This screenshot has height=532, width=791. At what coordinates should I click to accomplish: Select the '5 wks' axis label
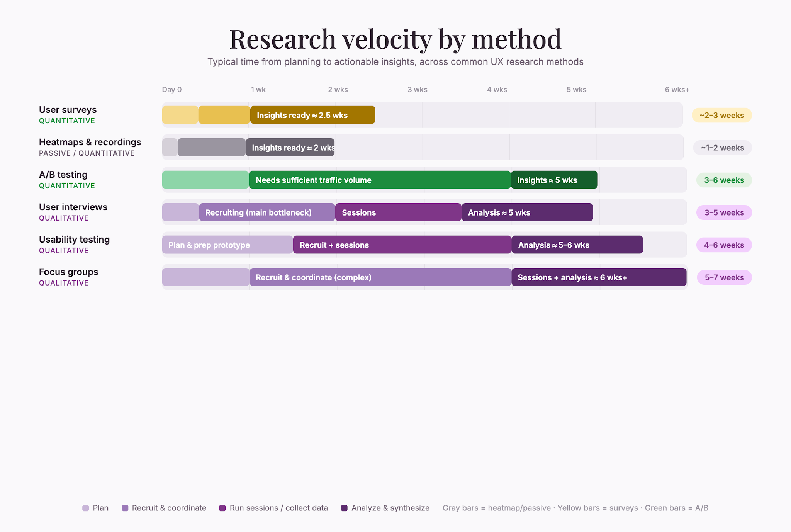(x=576, y=90)
